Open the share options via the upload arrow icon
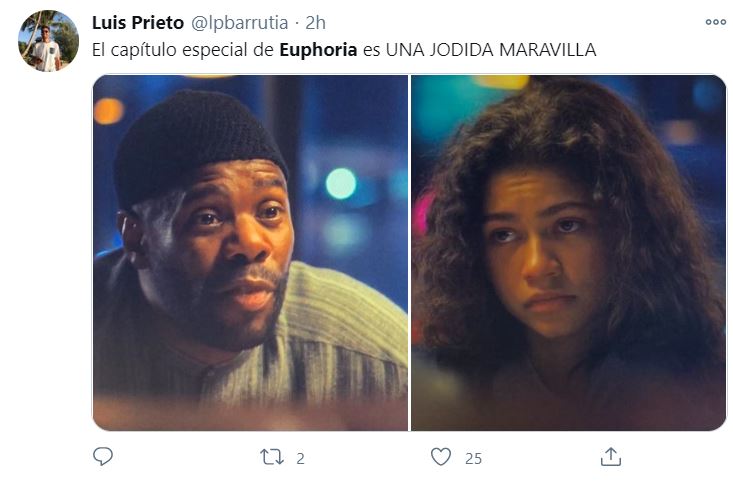The image size is (733, 481). click(611, 456)
